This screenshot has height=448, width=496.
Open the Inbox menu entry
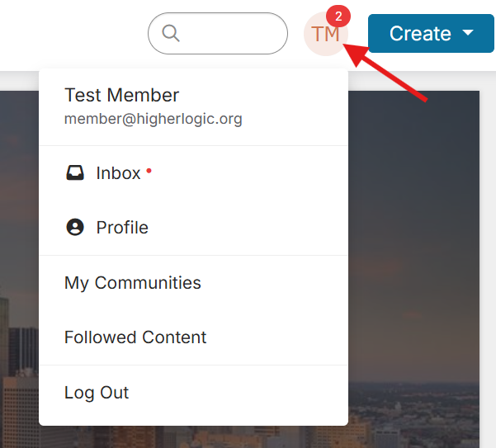(193, 173)
